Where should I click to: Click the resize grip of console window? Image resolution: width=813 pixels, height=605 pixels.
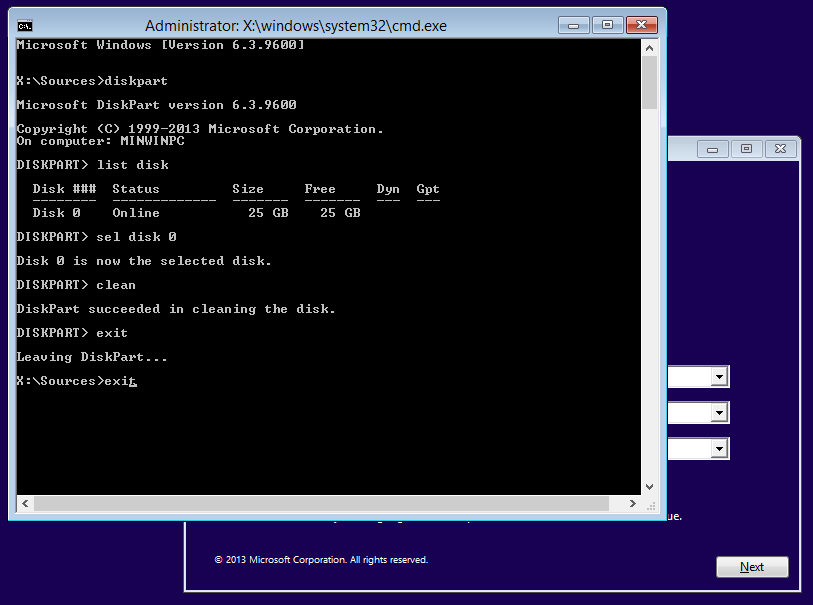pos(649,504)
